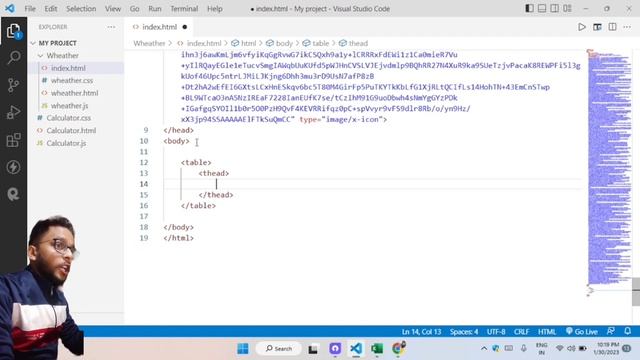Open Excel from the taskbar

(x=377, y=349)
